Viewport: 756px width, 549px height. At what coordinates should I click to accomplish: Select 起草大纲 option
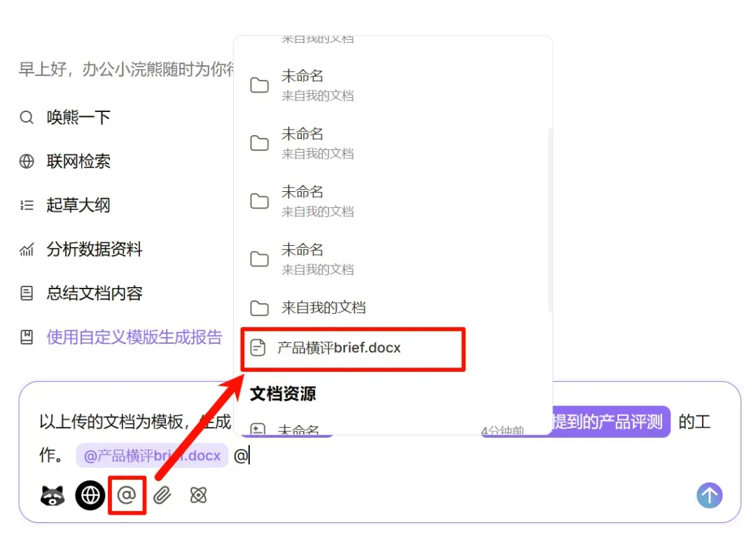click(78, 205)
